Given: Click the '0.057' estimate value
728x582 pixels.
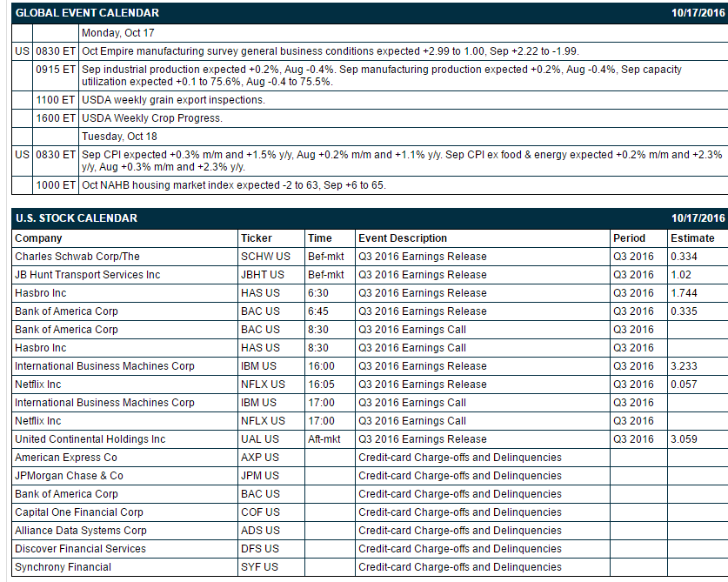Looking at the screenshot, I should [x=684, y=385].
